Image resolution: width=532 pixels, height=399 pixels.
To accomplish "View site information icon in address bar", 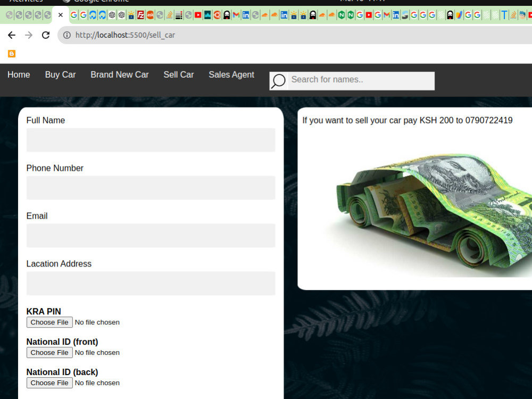I will pyautogui.click(x=67, y=35).
